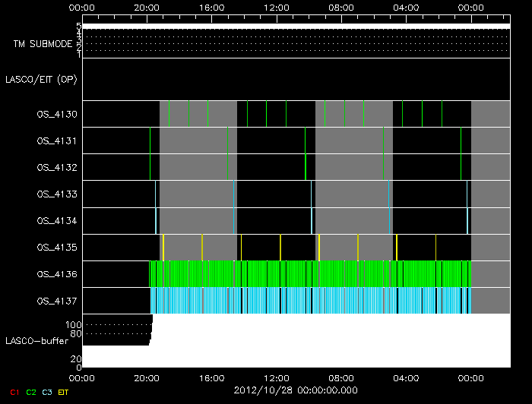Click the red C1 legend entry
The image size is (532, 404).
tap(14, 392)
